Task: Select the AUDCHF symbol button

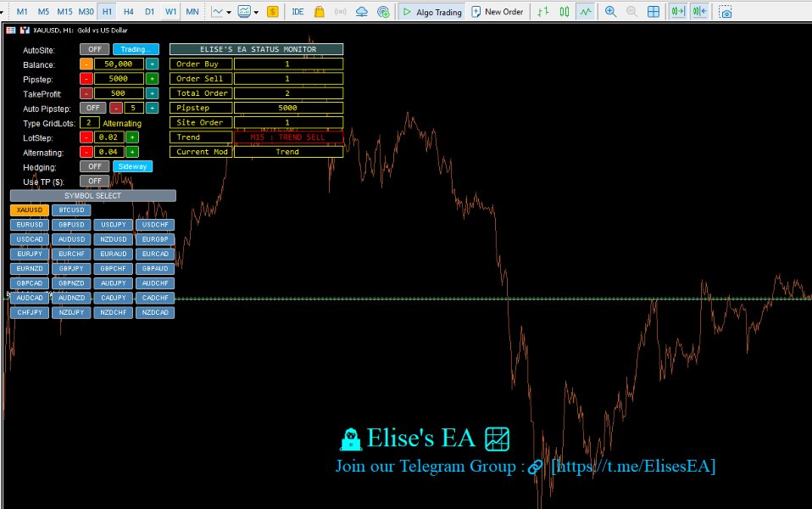Action: click(x=155, y=283)
